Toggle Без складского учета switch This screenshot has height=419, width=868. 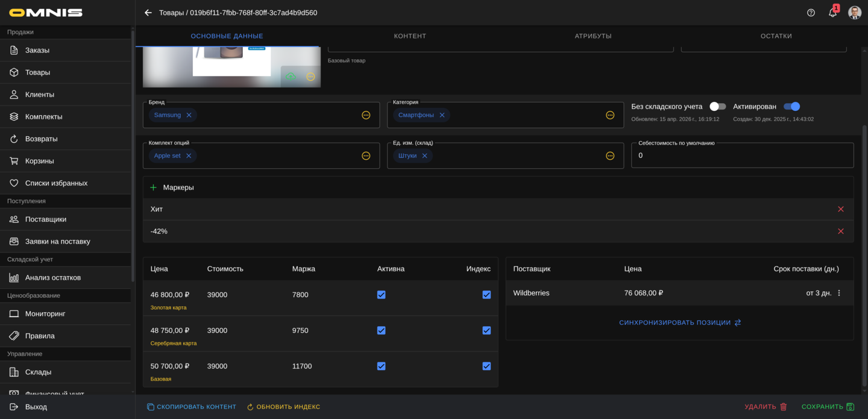point(717,107)
